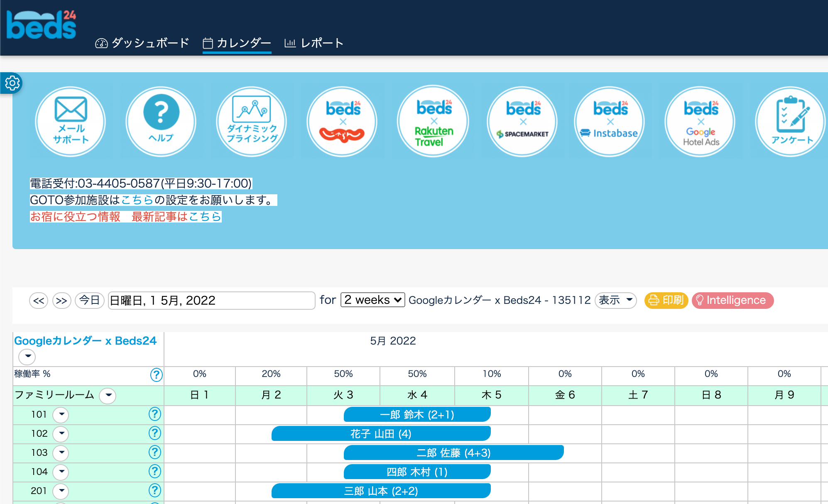Open ダイナミックプライシング dynamic pricing icon

click(x=252, y=121)
